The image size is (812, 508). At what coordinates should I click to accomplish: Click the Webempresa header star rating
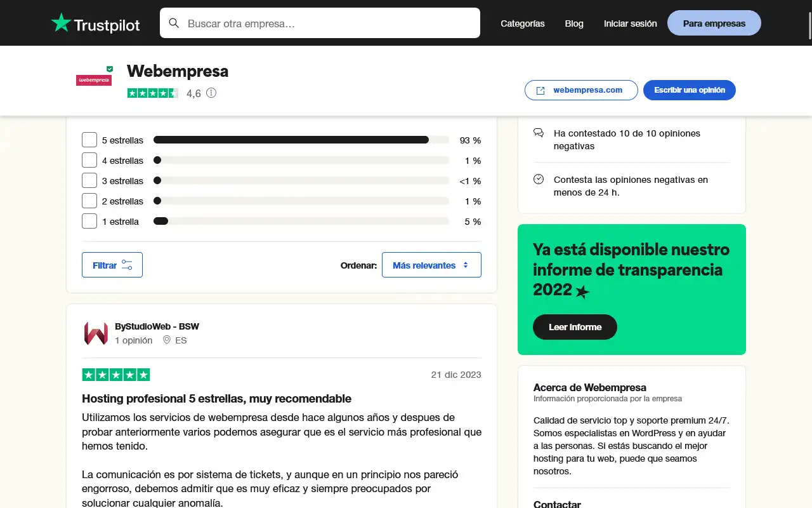[153, 93]
